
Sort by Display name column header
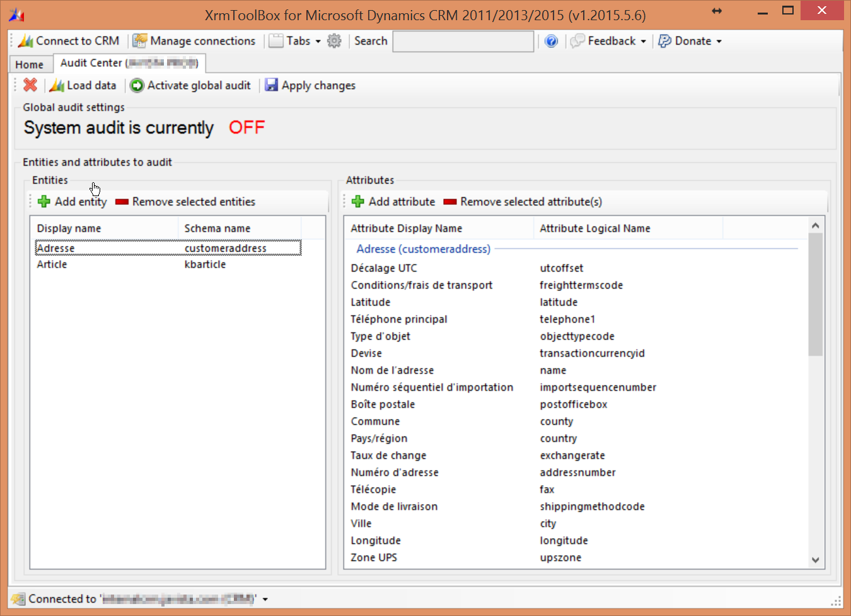pyautogui.click(x=105, y=228)
